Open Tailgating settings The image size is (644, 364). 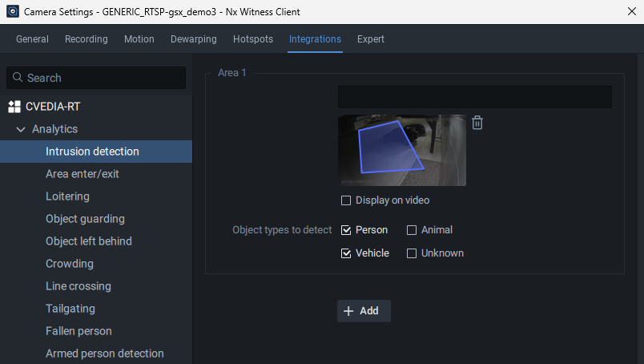96,309
